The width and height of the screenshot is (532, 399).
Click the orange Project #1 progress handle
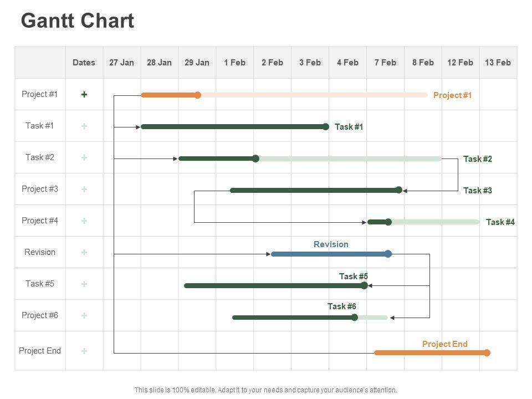click(x=198, y=95)
